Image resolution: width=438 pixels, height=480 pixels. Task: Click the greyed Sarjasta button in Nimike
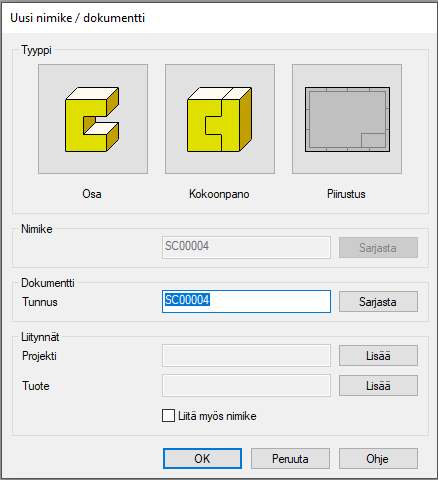[x=378, y=248]
